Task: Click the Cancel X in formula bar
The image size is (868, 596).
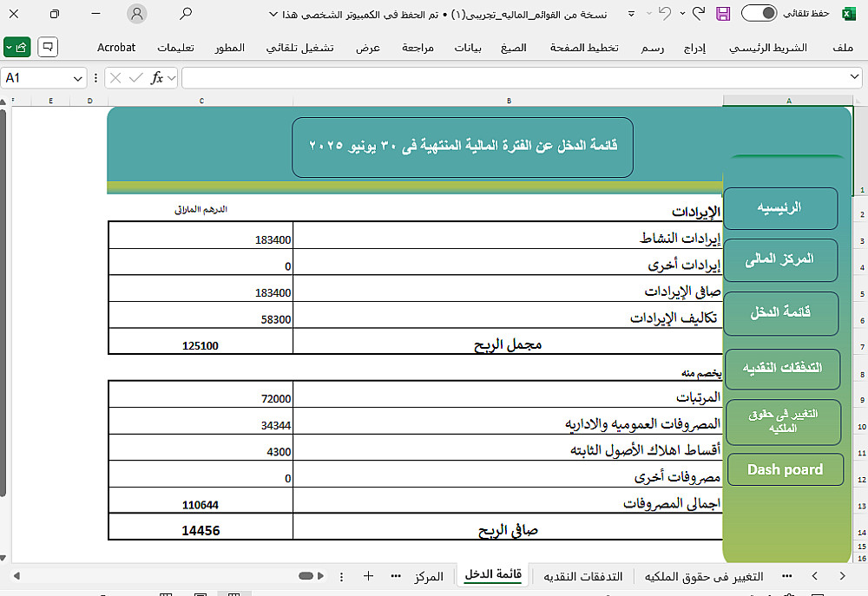Action: tap(115, 78)
